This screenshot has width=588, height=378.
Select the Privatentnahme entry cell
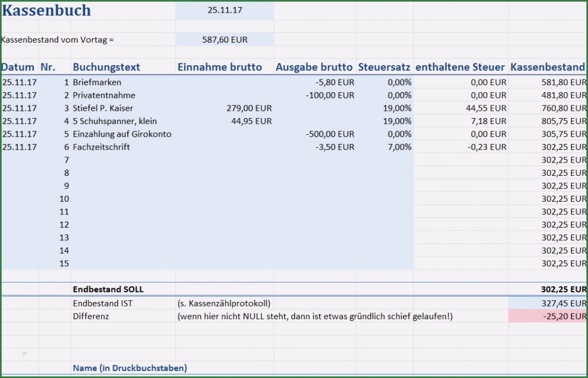(104, 95)
